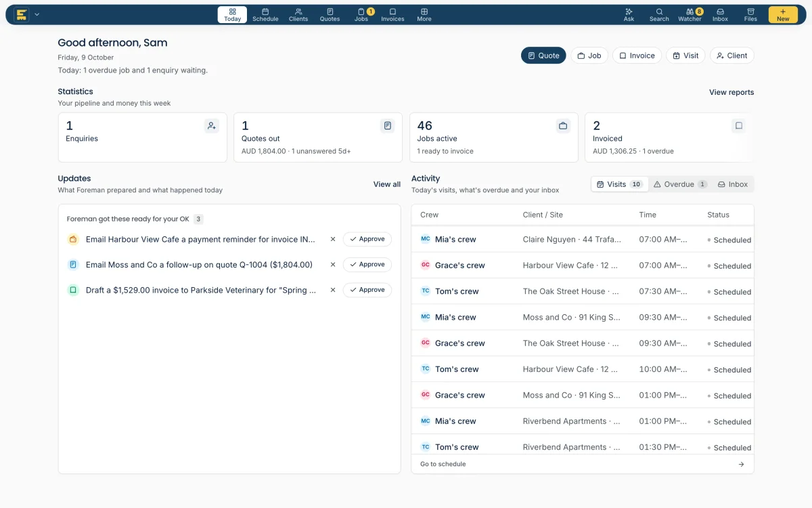This screenshot has width=812, height=508.
Task: Expand the workspace switcher chevron
Action: coord(37,14)
